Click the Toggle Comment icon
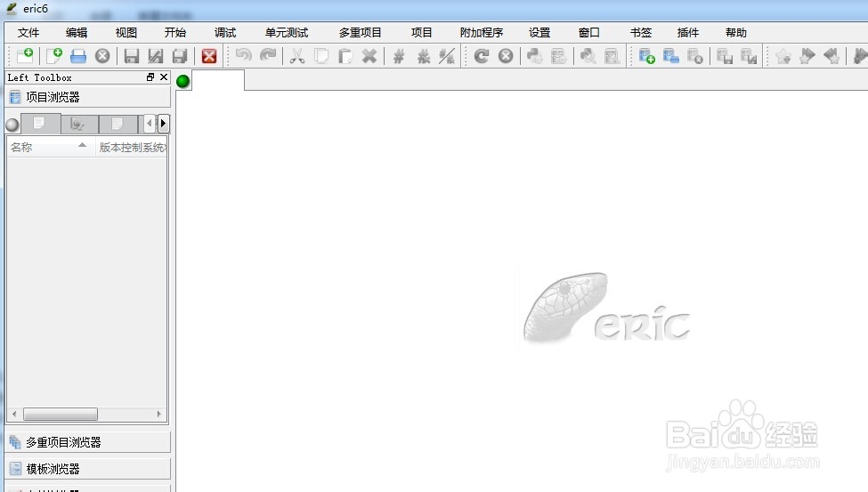Viewport: 868px width, 492px height. click(x=447, y=56)
